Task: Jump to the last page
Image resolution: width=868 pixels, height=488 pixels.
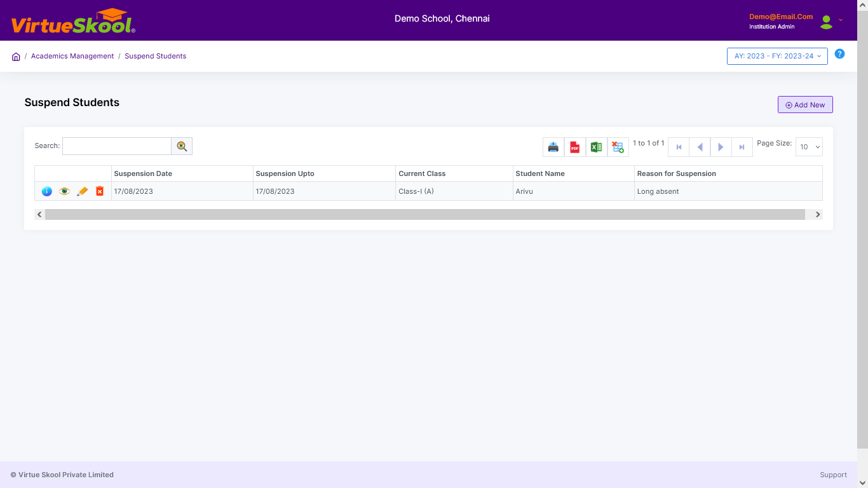Action: 742,147
